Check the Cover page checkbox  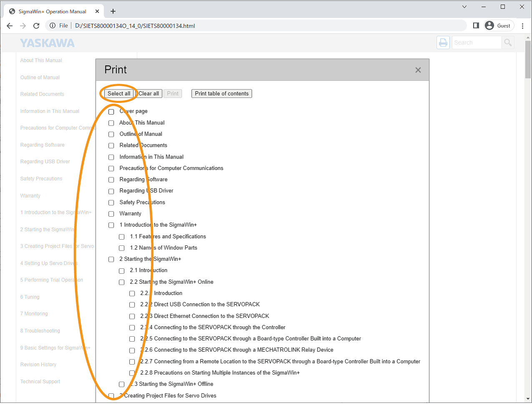pyautogui.click(x=111, y=112)
